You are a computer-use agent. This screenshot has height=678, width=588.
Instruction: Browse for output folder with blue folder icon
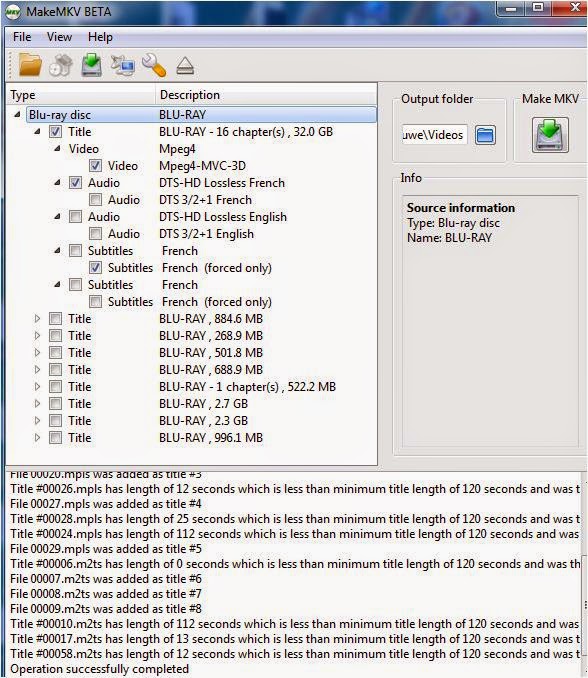pyautogui.click(x=485, y=135)
